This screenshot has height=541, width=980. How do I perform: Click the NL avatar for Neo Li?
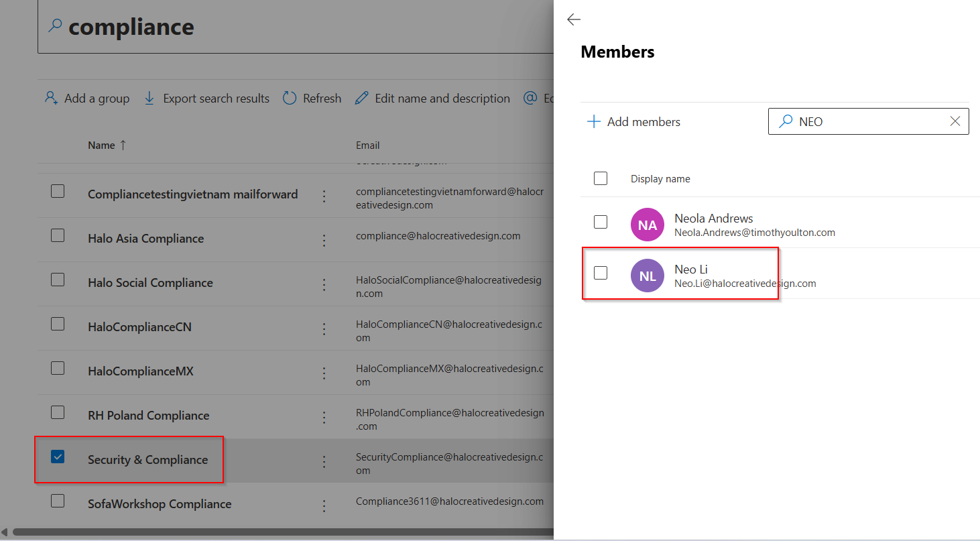(647, 276)
